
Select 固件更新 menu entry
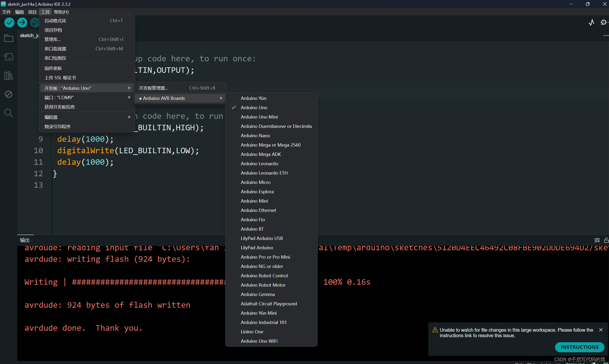(x=87, y=68)
